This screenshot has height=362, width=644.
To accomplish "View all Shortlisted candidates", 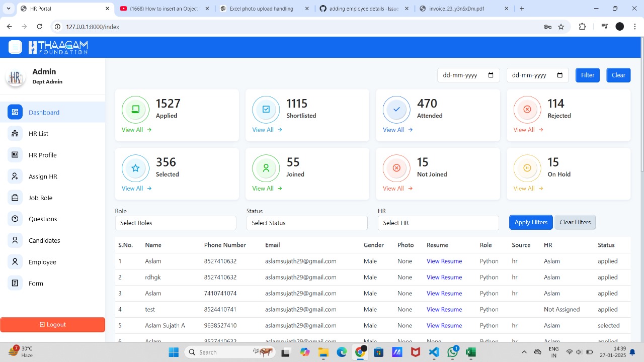I will coord(267,130).
